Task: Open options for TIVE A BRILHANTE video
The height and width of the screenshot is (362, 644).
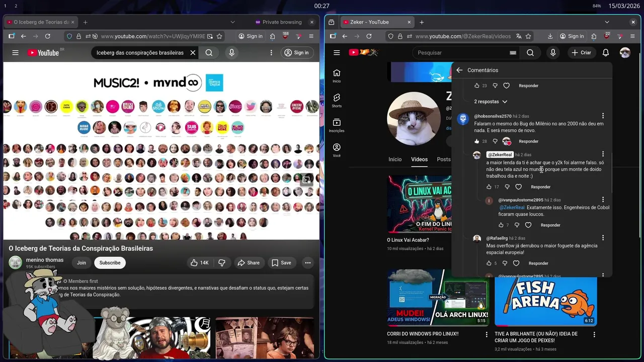Action: [594, 334]
